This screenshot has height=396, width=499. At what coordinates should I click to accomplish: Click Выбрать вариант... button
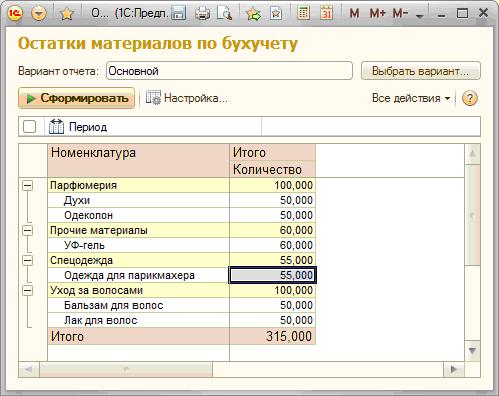pos(421,71)
